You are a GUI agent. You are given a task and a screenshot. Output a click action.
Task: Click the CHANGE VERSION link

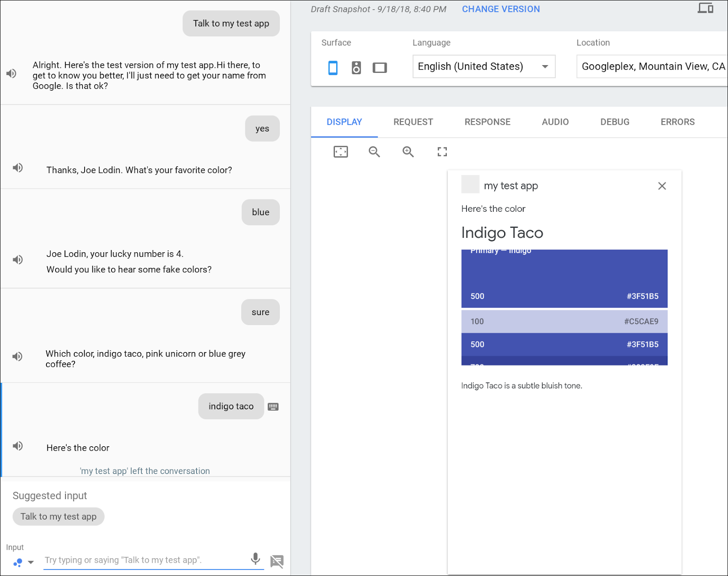pyautogui.click(x=500, y=9)
